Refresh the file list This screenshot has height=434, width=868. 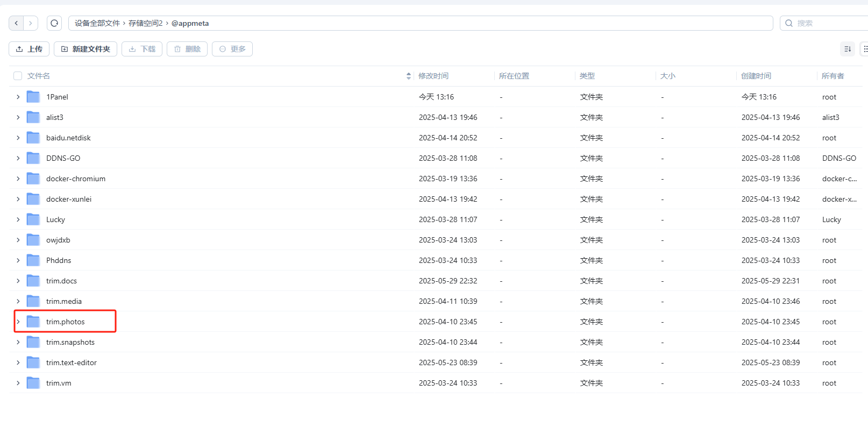(54, 23)
